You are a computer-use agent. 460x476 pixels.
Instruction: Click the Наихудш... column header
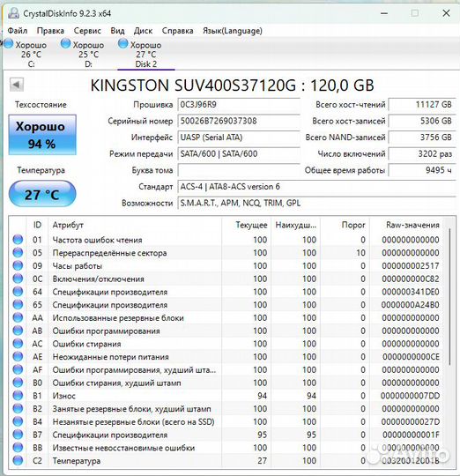click(x=295, y=225)
